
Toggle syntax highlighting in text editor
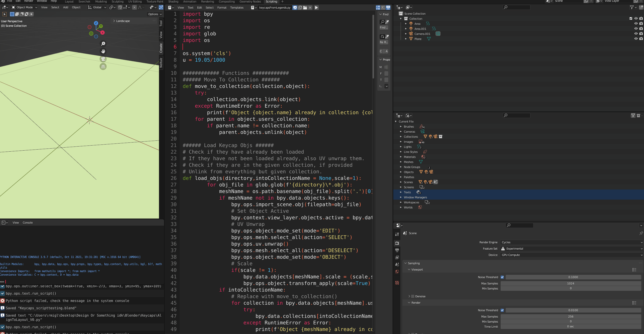(388, 8)
